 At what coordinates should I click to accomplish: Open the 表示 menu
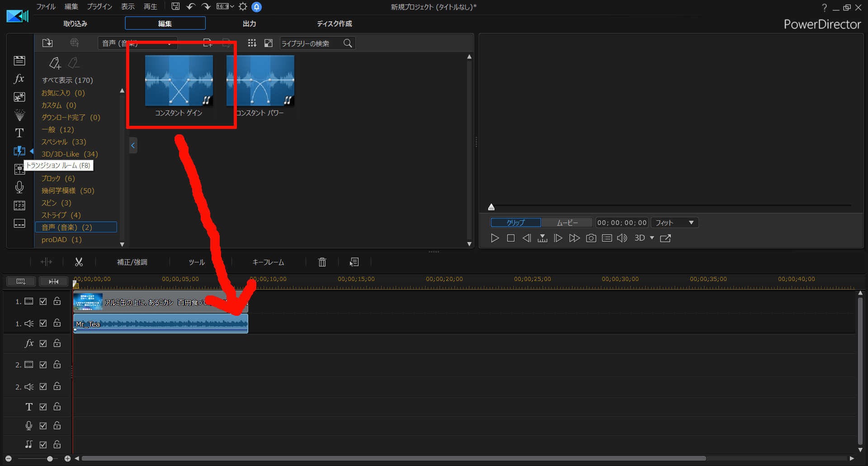tap(128, 6)
